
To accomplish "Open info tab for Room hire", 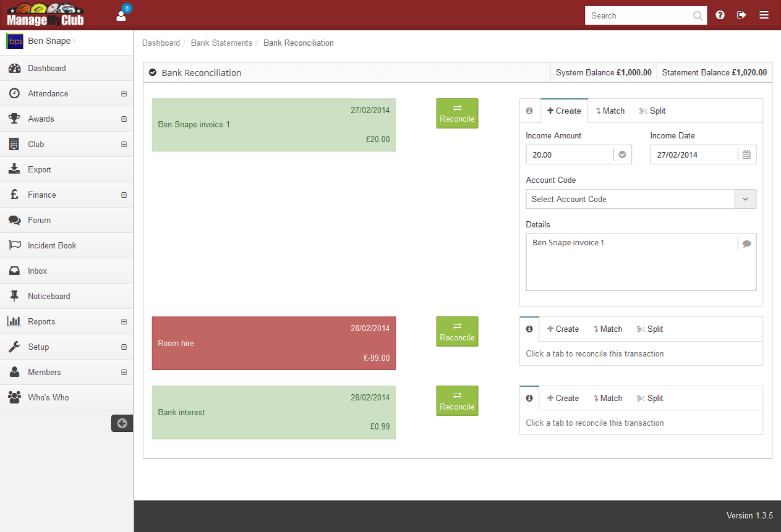I will coord(529,329).
